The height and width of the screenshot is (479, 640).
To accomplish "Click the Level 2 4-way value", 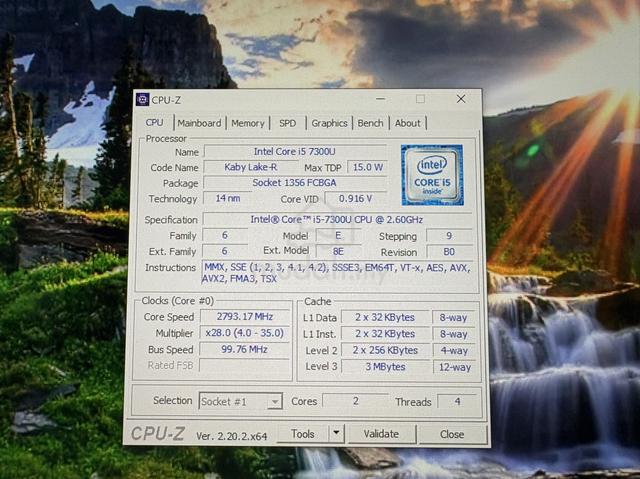I will (x=454, y=350).
